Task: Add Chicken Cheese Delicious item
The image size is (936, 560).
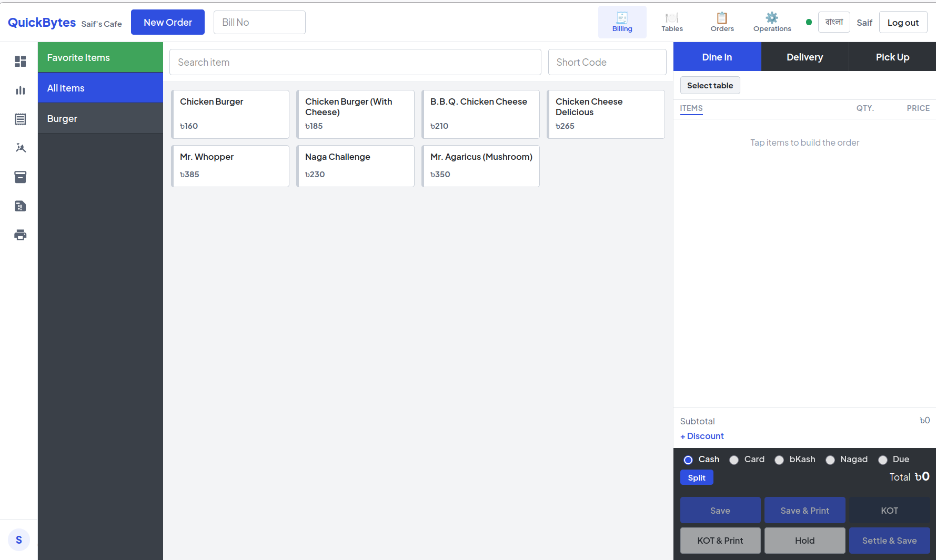Action: (x=606, y=114)
